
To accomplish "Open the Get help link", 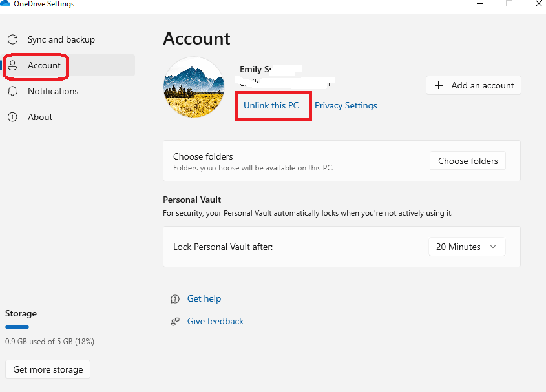I will [x=204, y=299].
